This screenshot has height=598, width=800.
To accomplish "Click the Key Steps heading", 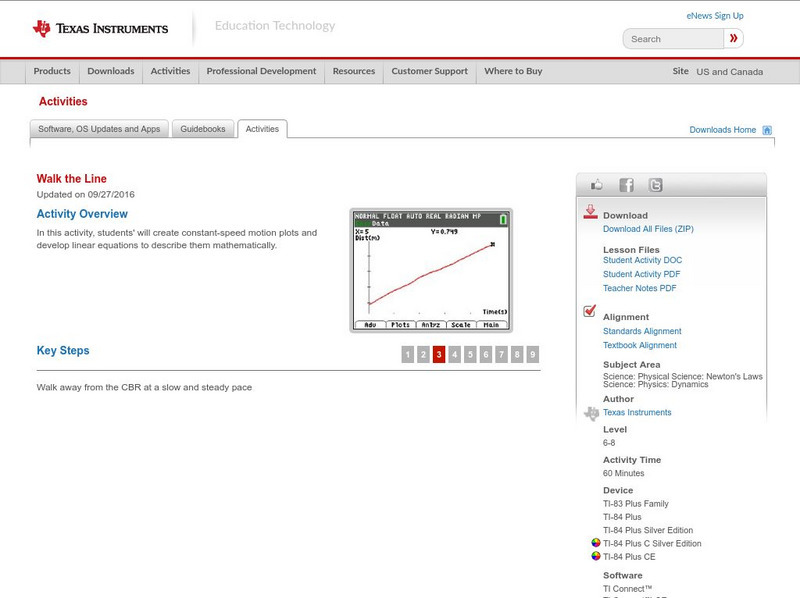I will pos(63,351).
